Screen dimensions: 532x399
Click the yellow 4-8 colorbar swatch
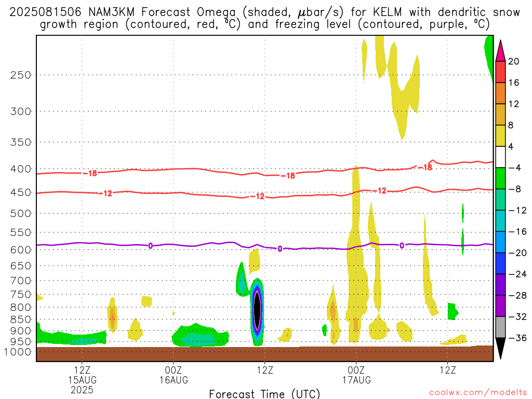click(500, 136)
